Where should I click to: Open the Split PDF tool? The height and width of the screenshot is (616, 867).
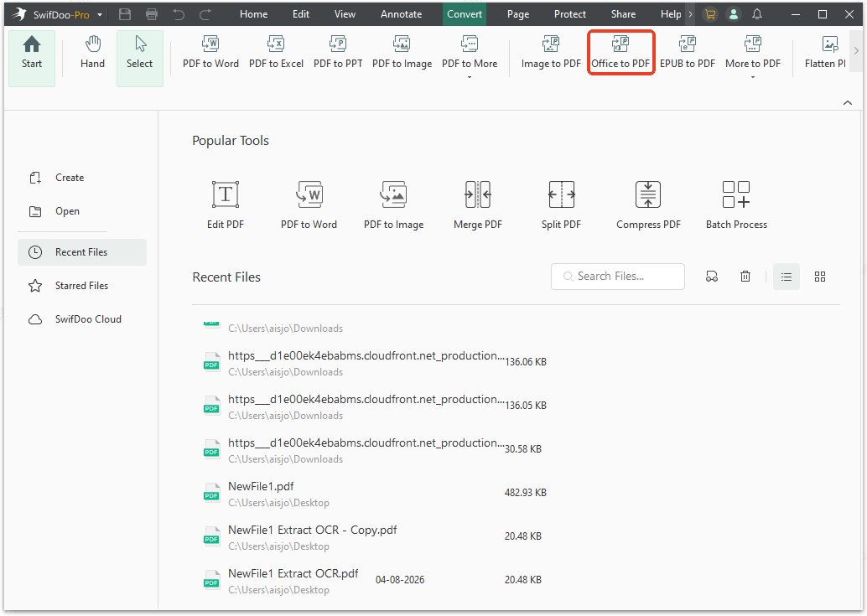coord(561,204)
